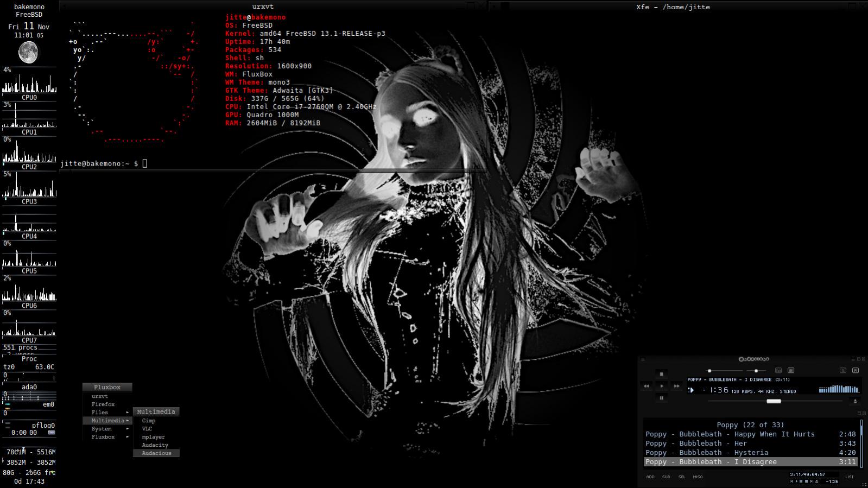Click the pflog0 timer button in gkrellm
Image resolution: width=868 pixels, height=488 pixels.
52,433
